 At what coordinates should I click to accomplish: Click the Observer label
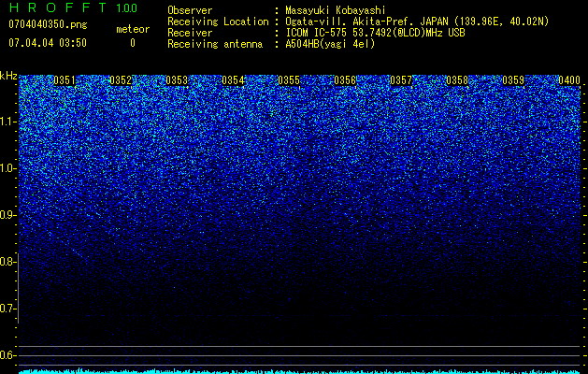pyautogui.click(x=190, y=10)
